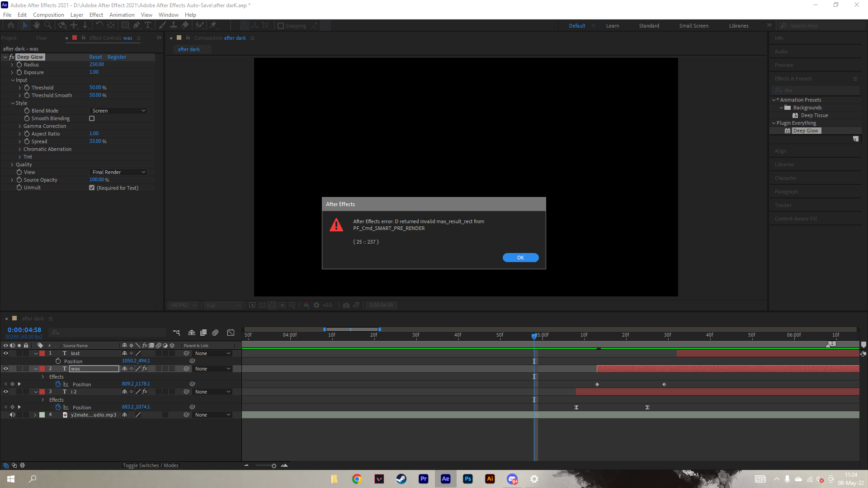868x488 pixels.
Task: Select the Pen tool in the toolbar
Action: [137, 25]
